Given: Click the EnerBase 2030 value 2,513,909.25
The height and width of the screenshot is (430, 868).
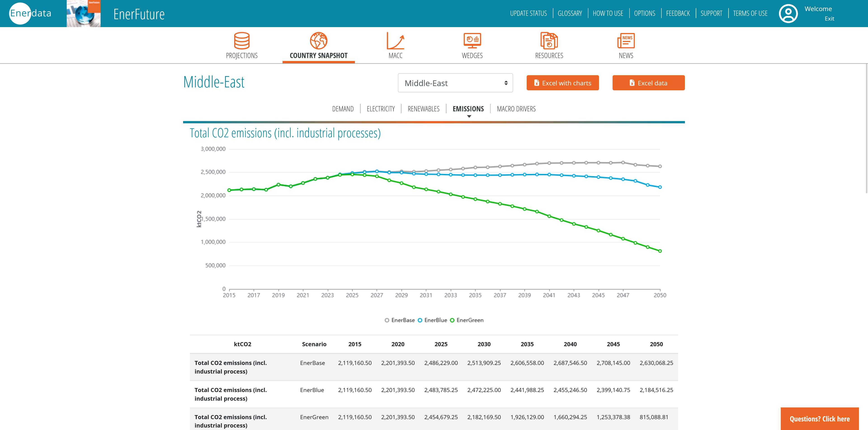Looking at the screenshot, I should (x=484, y=363).
